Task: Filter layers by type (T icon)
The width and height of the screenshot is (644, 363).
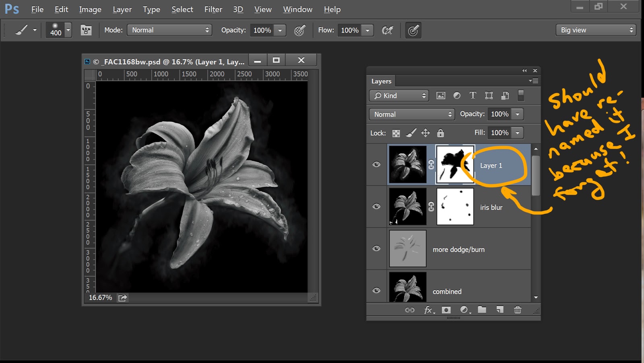Action: coord(473,95)
